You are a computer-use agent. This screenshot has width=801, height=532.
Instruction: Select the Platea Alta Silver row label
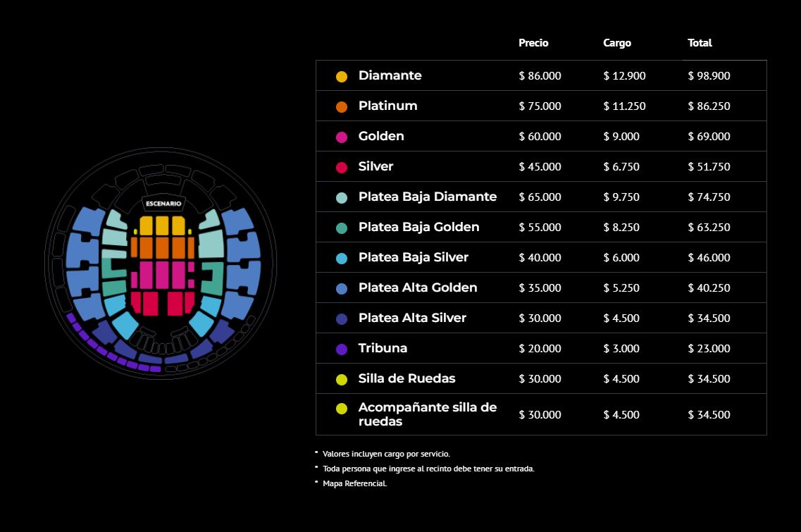pyautogui.click(x=412, y=318)
